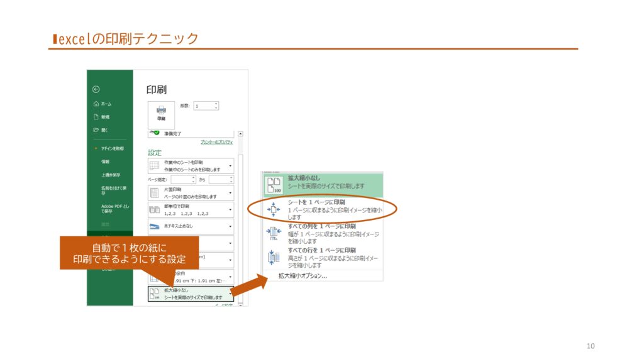Click the ページ指定 start page input field
644x362 pixels.
[x=183, y=180]
